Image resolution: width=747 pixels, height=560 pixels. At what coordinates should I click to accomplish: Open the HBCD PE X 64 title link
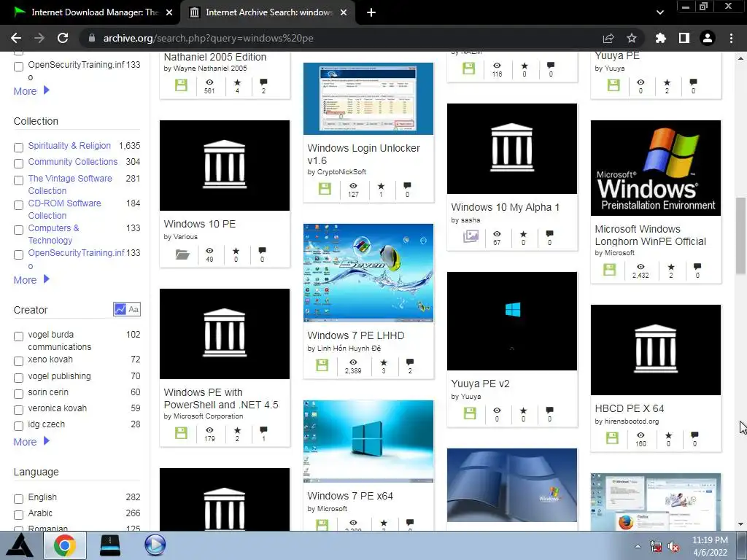click(x=630, y=408)
